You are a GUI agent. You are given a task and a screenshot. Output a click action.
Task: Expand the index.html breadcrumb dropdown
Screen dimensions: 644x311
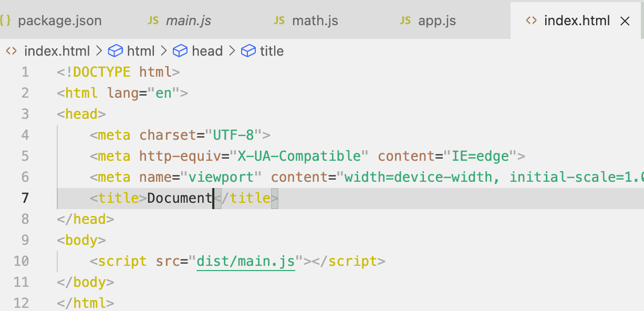57,51
